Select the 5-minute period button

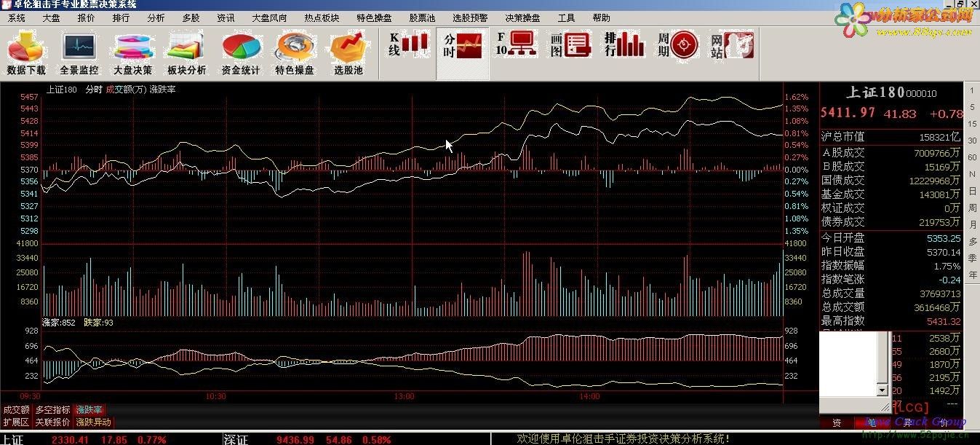[x=972, y=107]
